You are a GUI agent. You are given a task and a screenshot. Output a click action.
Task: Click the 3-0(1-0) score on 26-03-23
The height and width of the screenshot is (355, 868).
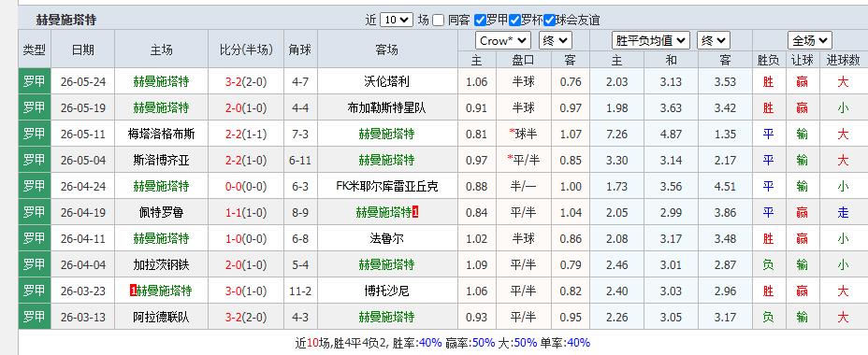(246, 291)
